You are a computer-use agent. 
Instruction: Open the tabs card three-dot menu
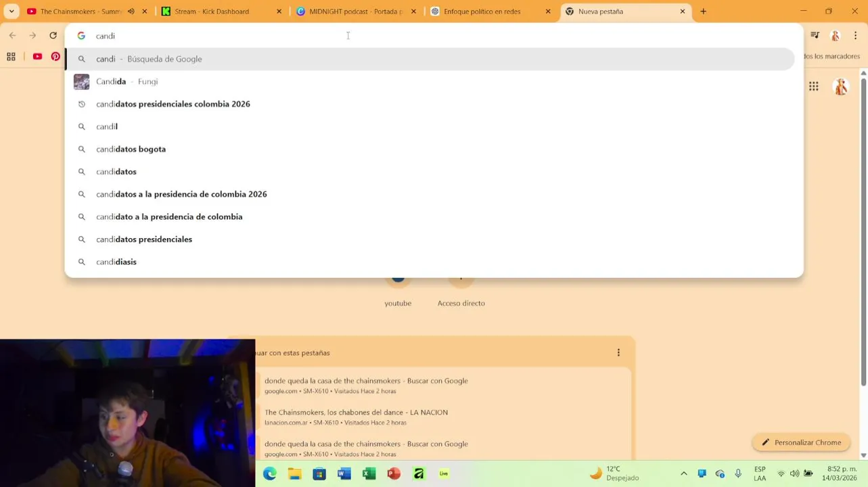(x=618, y=352)
